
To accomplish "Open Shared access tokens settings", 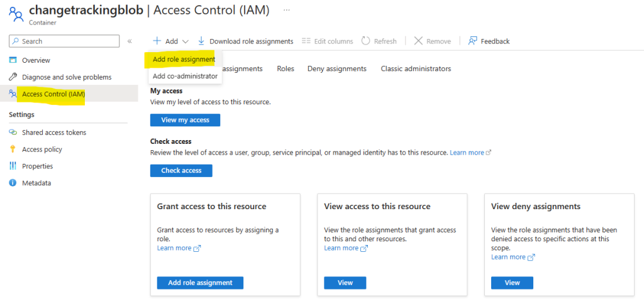I will click(x=54, y=133).
